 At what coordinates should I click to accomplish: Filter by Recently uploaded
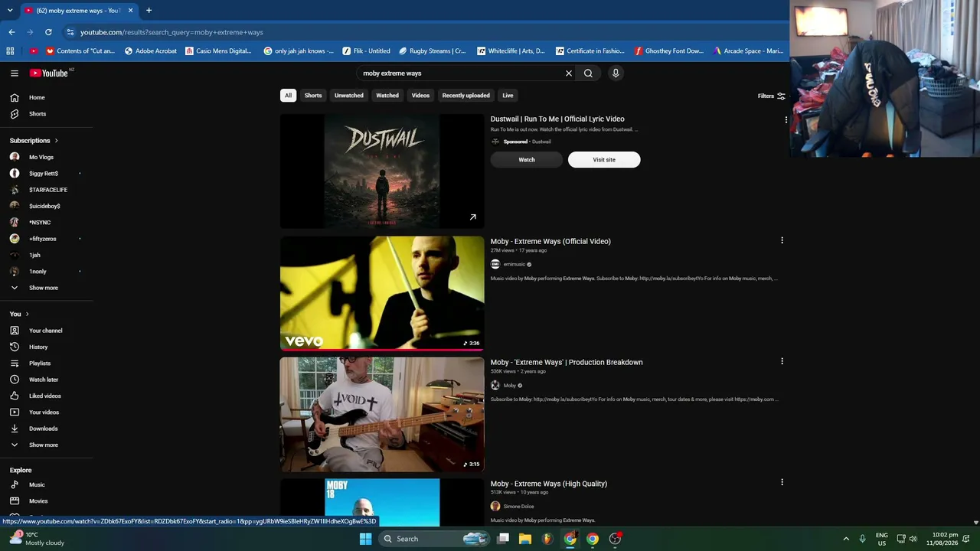[x=465, y=96]
